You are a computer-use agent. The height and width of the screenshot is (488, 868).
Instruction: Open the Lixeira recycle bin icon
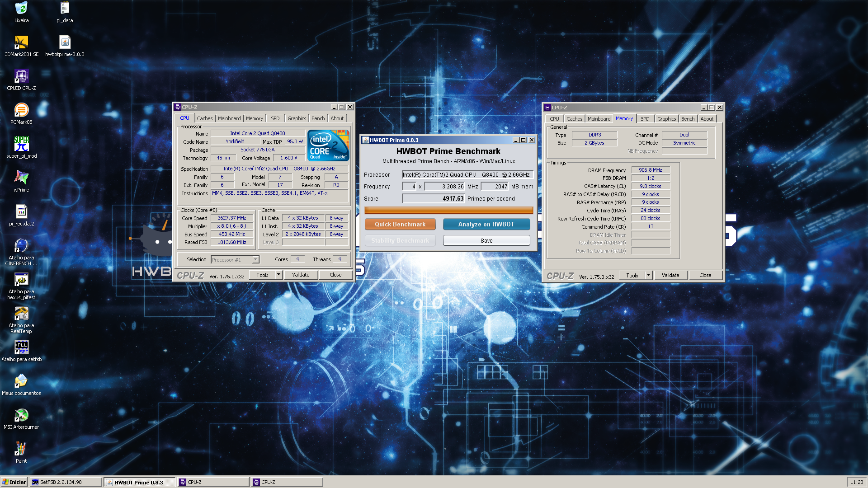(x=21, y=8)
